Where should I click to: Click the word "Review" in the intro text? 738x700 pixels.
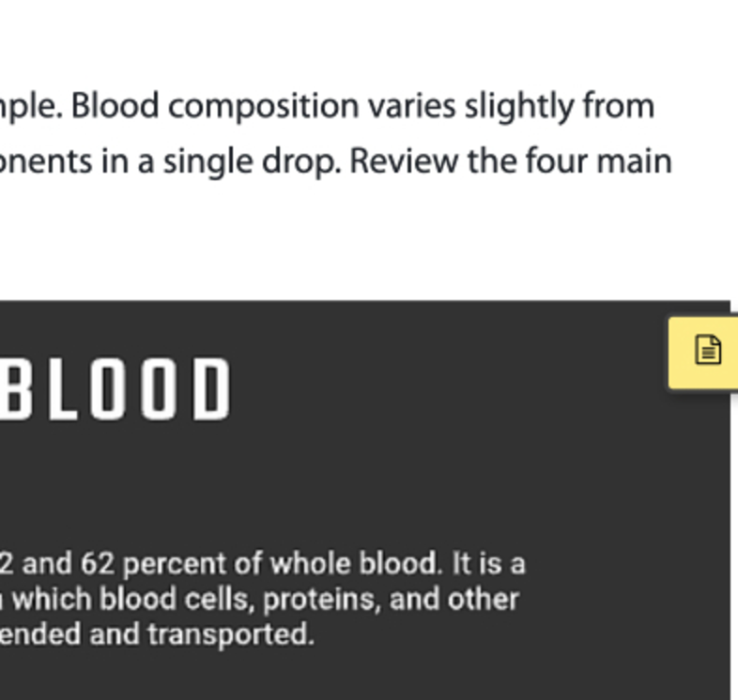coord(404,161)
